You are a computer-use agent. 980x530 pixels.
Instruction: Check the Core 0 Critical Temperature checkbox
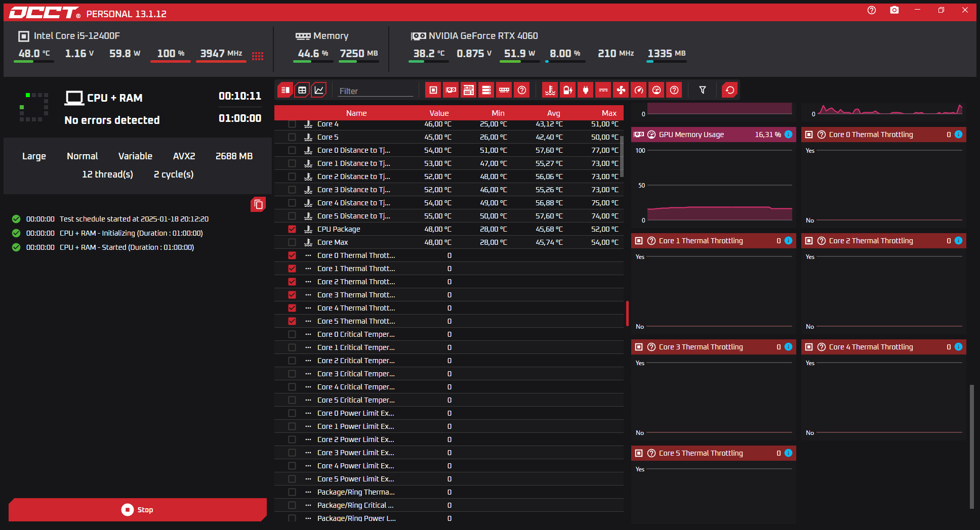pos(292,334)
